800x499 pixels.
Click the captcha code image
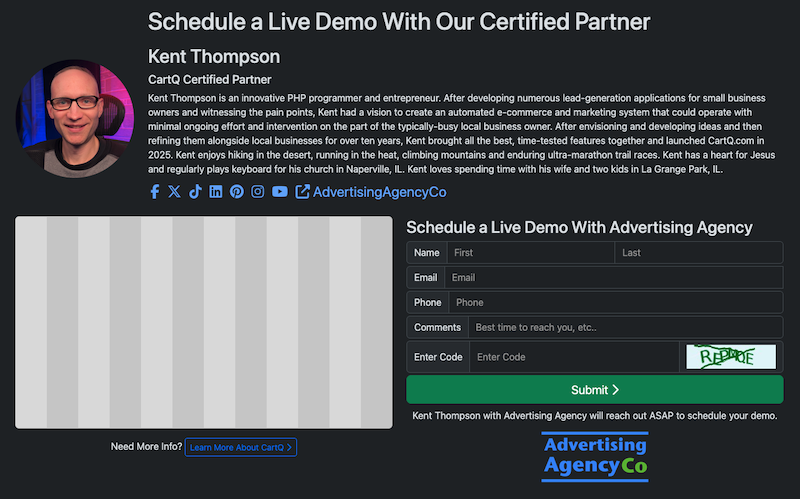(731, 357)
